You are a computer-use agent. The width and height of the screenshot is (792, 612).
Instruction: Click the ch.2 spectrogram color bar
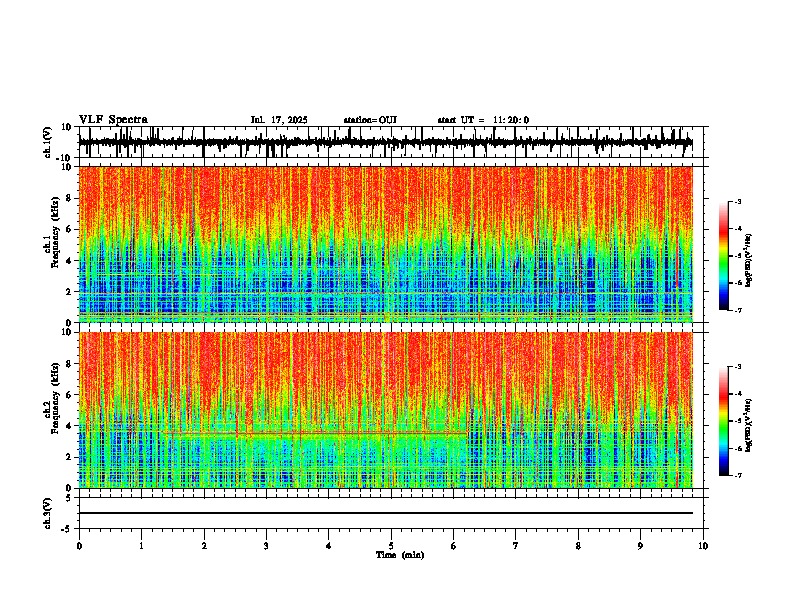click(x=723, y=421)
